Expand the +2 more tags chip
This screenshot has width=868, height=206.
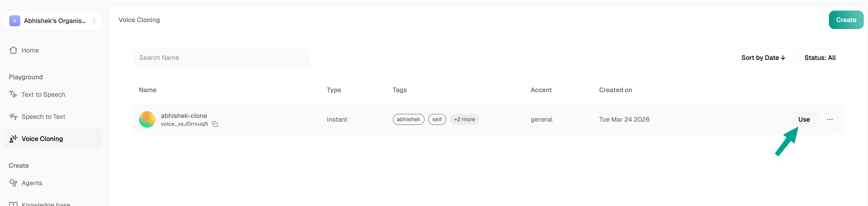pos(464,119)
